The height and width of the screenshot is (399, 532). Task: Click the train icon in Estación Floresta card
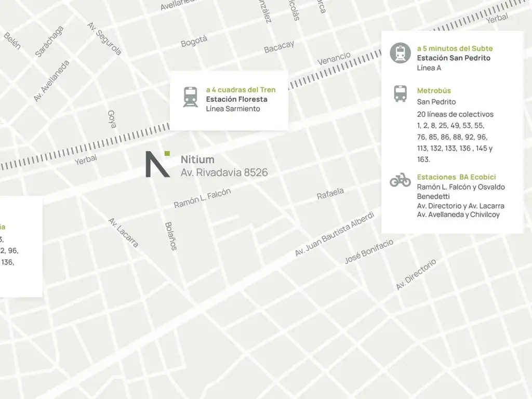190,97
